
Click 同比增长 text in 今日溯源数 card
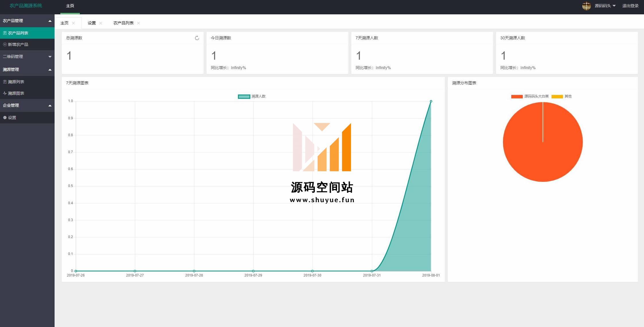(228, 68)
